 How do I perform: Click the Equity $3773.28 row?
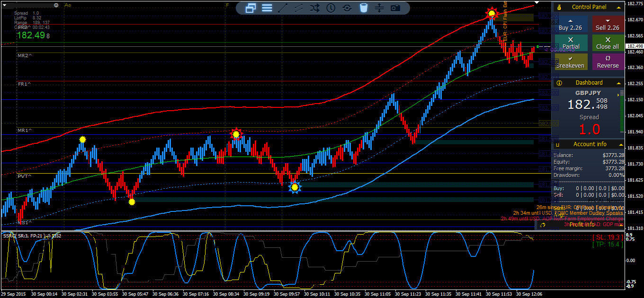click(x=589, y=162)
